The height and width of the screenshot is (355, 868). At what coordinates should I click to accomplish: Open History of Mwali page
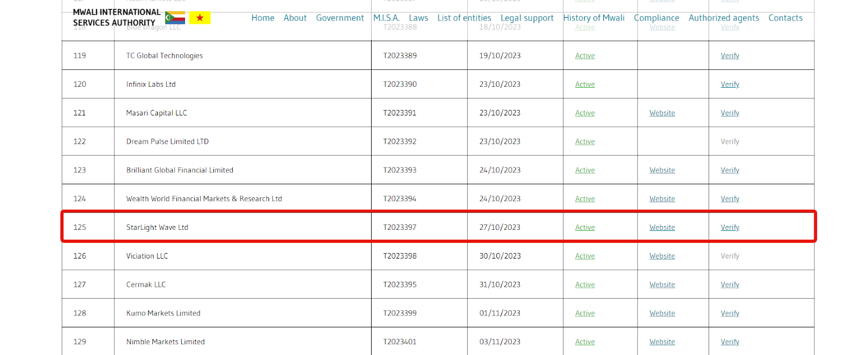[x=594, y=18]
